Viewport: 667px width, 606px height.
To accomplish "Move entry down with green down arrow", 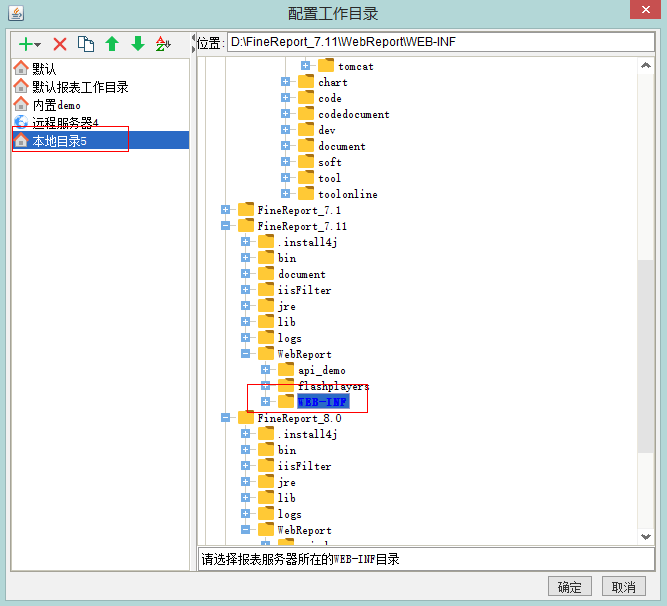I will pos(138,44).
